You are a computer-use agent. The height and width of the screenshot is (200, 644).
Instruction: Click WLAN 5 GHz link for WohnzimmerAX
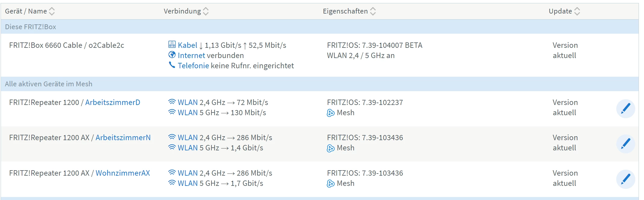tap(188, 183)
